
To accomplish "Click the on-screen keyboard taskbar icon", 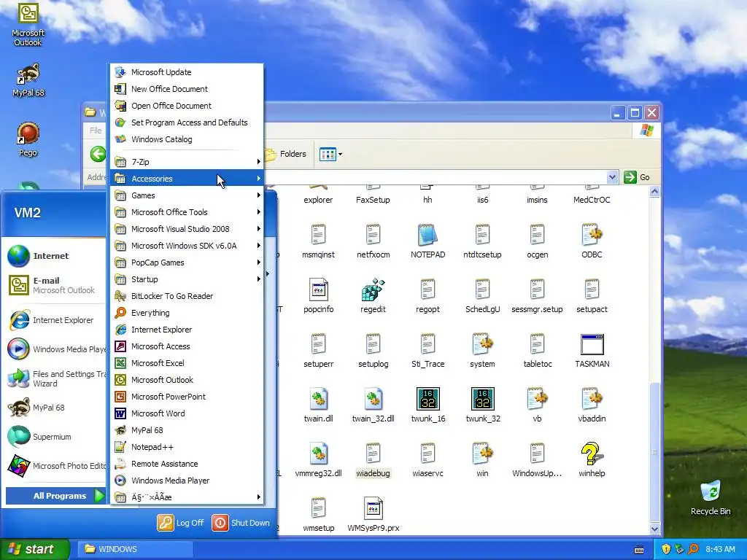I will (x=639, y=550).
